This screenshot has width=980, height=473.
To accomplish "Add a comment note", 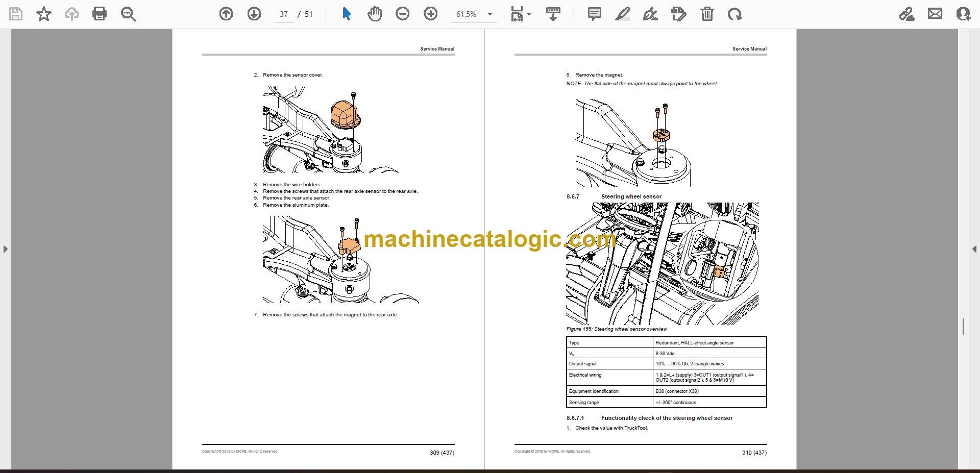I will pos(595,14).
